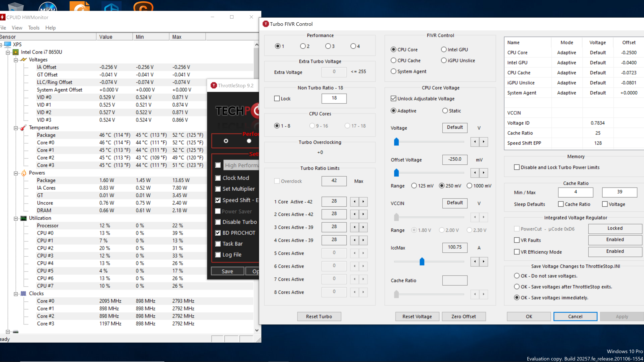
Task: Click the IccMax slider handle
Action: pyautogui.click(x=422, y=262)
